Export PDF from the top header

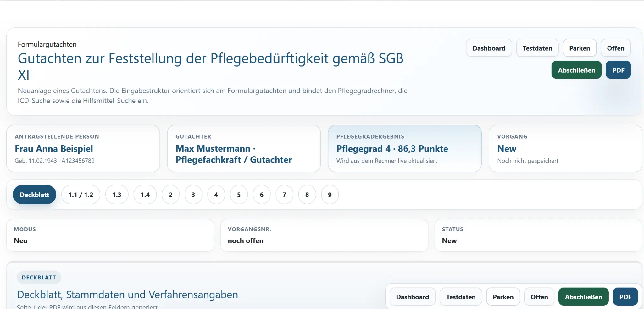[618, 70]
